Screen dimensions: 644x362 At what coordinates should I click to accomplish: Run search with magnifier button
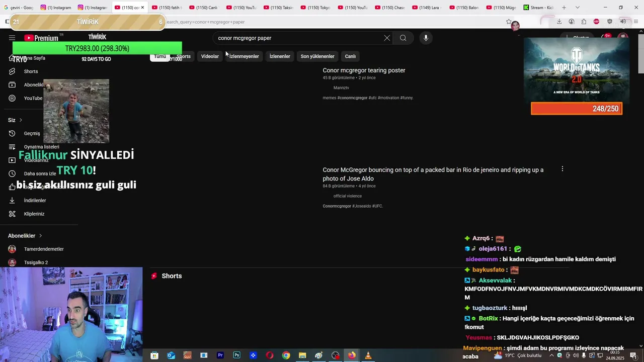[403, 38]
